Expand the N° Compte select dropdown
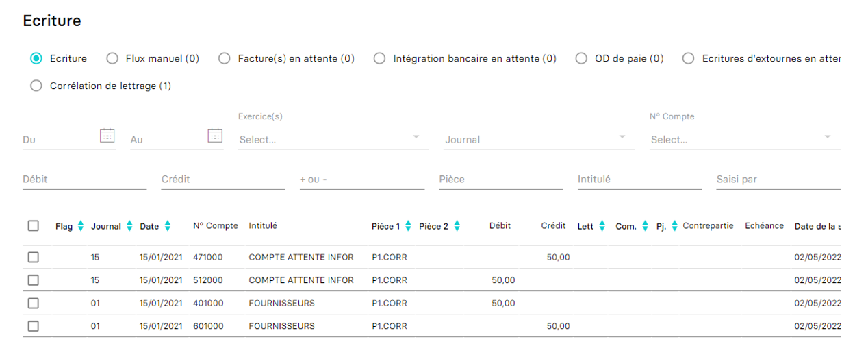868x359 pixels. point(745,139)
